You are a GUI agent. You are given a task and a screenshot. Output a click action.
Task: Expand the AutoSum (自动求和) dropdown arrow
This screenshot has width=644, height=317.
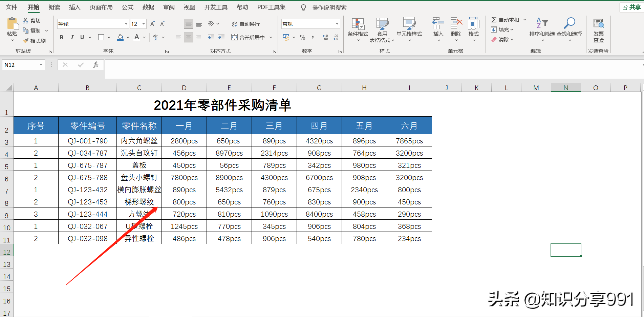pos(525,20)
